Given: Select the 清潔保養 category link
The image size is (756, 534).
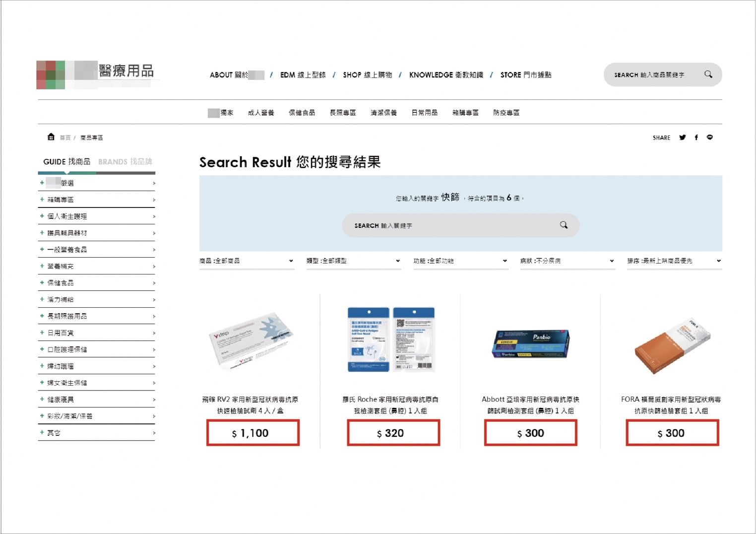Looking at the screenshot, I should click(383, 113).
